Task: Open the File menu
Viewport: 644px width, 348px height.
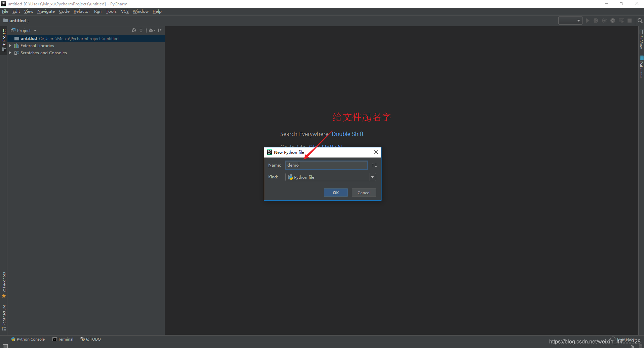Action: (x=5, y=11)
